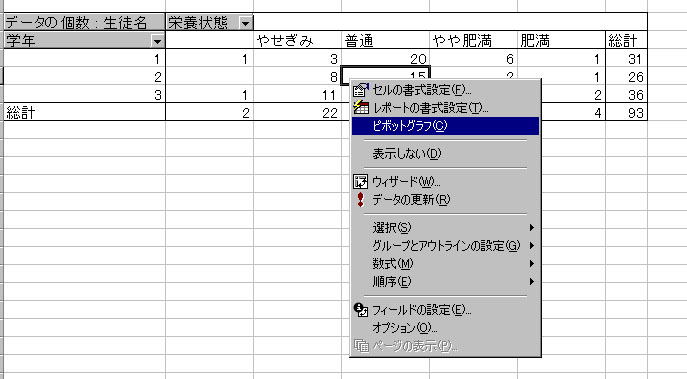687x379 pixels.
Task: Click 学年 row label 3
Action: tap(84, 94)
